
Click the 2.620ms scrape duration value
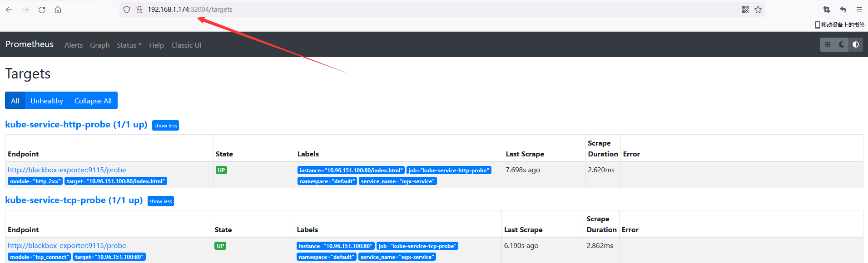601,170
